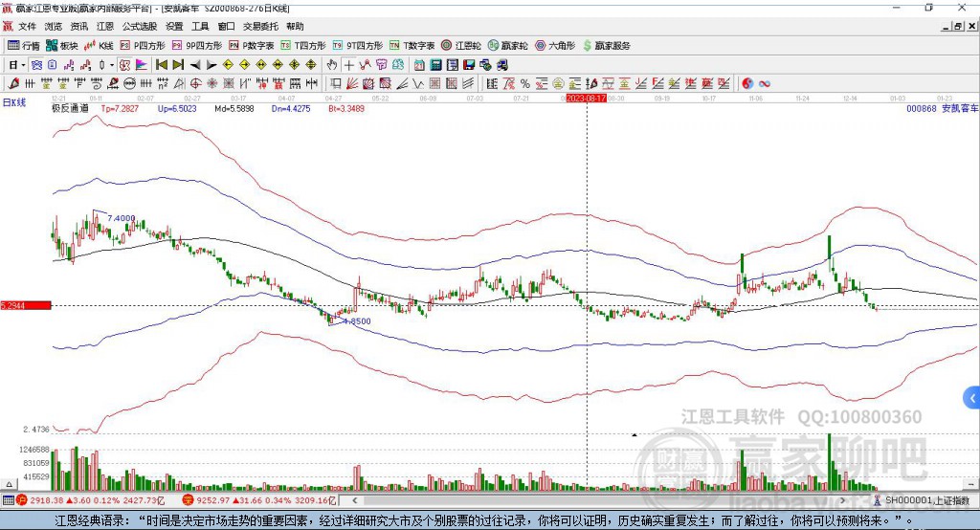
Task: Click the SH000001 上证指数 status item
Action: [922, 500]
